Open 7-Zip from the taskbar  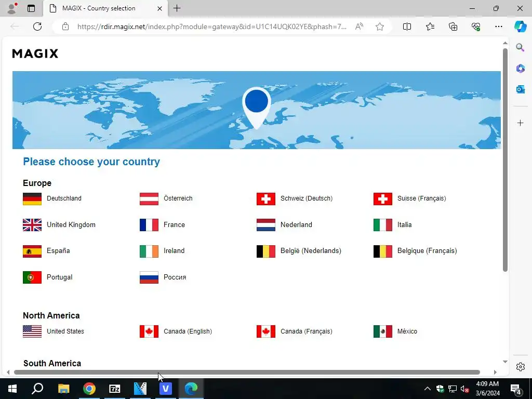click(115, 389)
